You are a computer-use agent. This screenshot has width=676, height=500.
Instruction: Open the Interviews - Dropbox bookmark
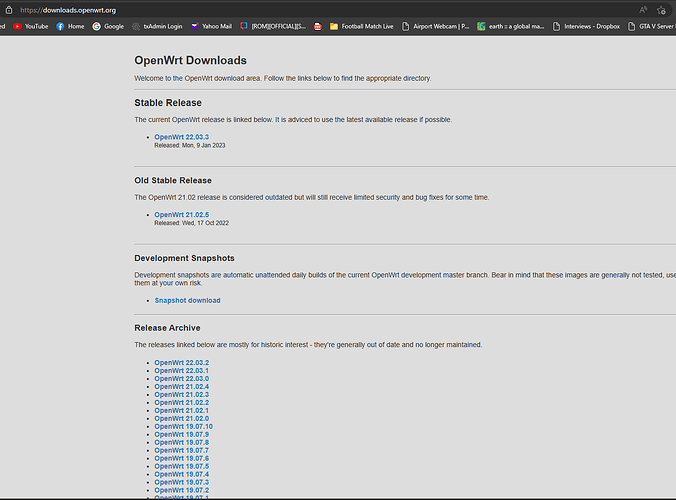pos(586,26)
